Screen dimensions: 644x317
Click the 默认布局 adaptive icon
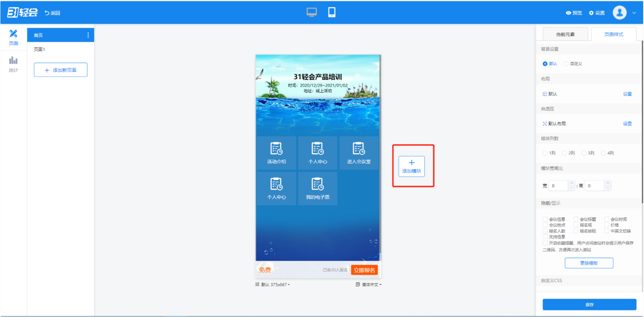[x=545, y=124]
